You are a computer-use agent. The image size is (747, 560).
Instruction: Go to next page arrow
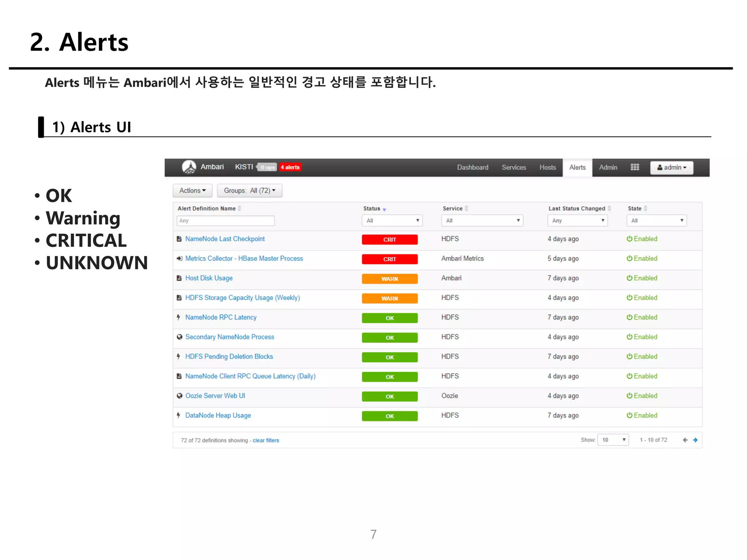pos(695,440)
